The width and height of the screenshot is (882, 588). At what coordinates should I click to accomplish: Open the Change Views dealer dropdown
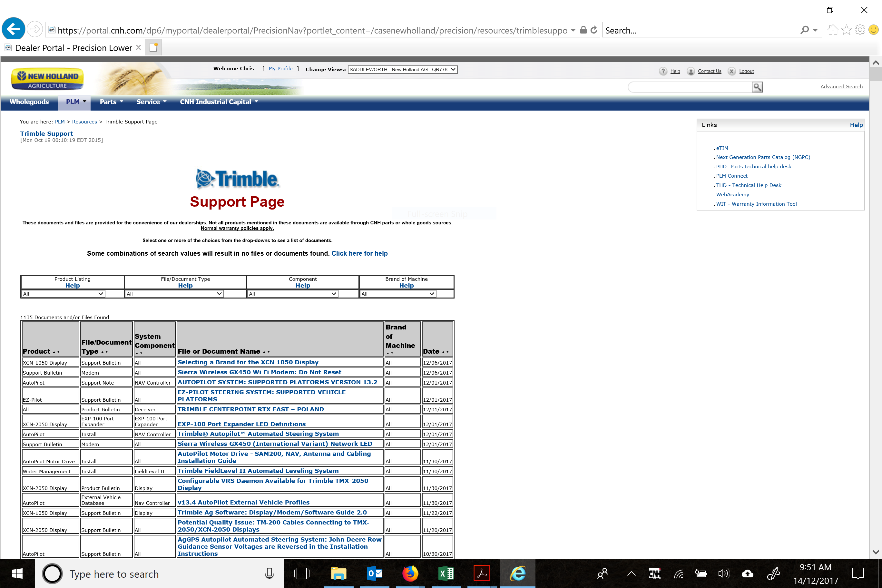402,69
